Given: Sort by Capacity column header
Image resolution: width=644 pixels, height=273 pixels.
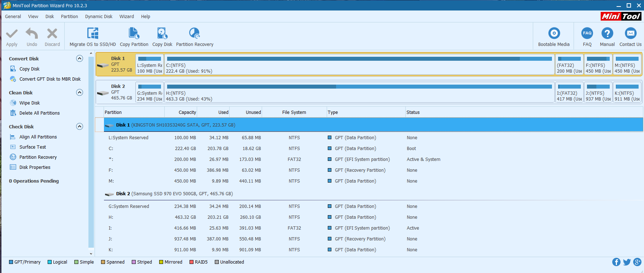Looking at the screenshot, I should (x=180, y=112).
